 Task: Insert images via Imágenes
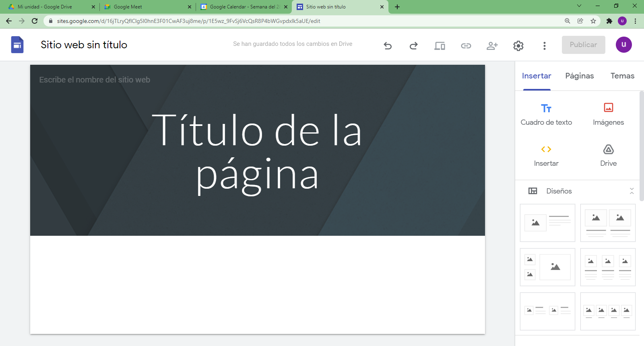[x=608, y=115]
